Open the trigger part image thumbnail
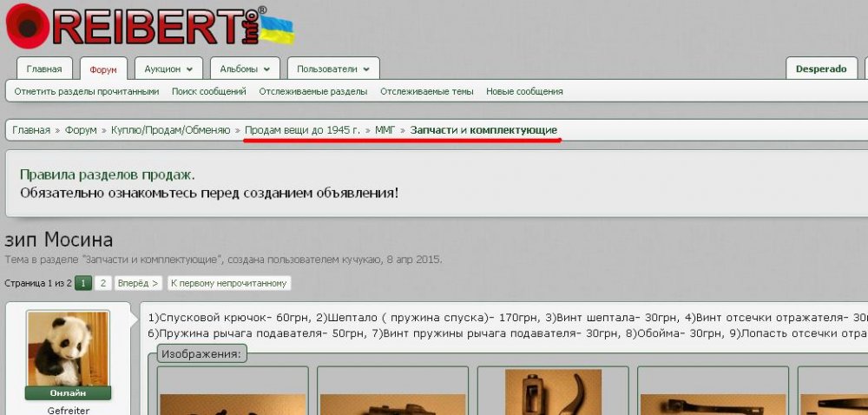The width and height of the screenshot is (868, 415). [x=553, y=391]
